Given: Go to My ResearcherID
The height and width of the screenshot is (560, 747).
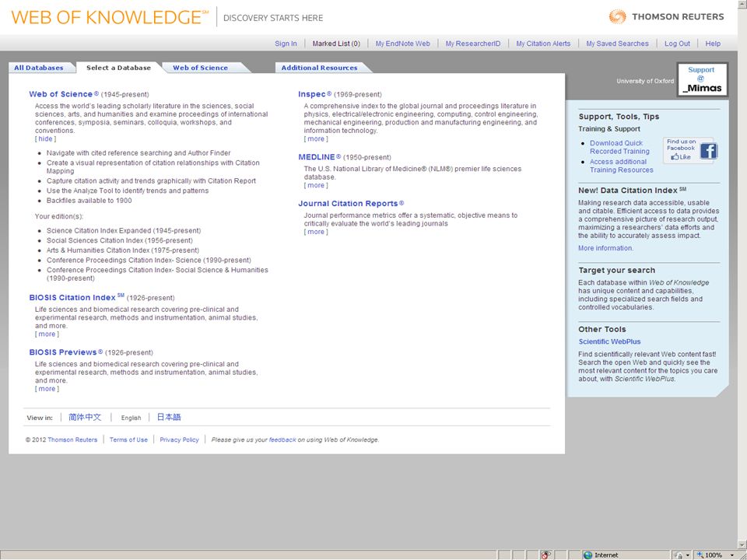Looking at the screenshot, I should click(473, 44).
